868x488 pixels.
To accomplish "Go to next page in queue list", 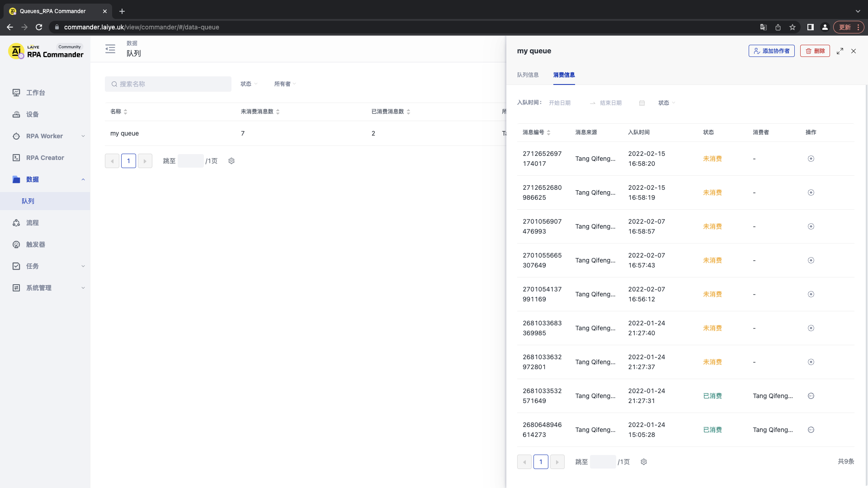I will [145, 161].
